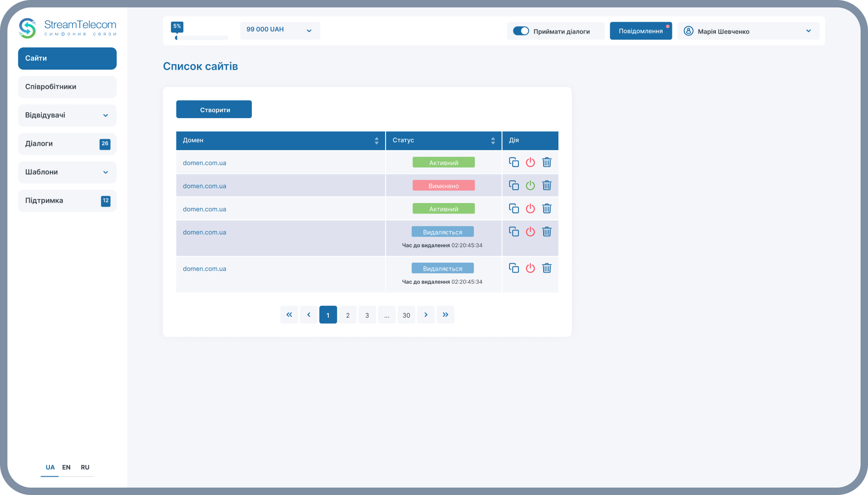Turn off first active domain with power icon

tap(530, 163)
